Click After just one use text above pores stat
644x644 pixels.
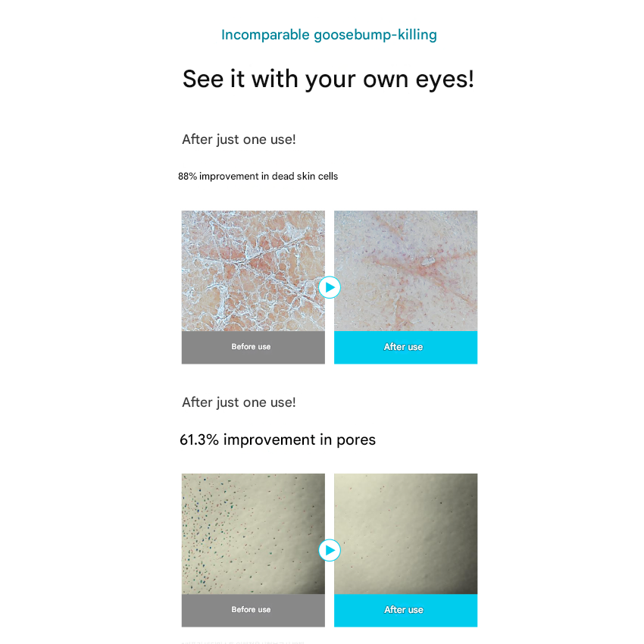(x=239, y=402)
